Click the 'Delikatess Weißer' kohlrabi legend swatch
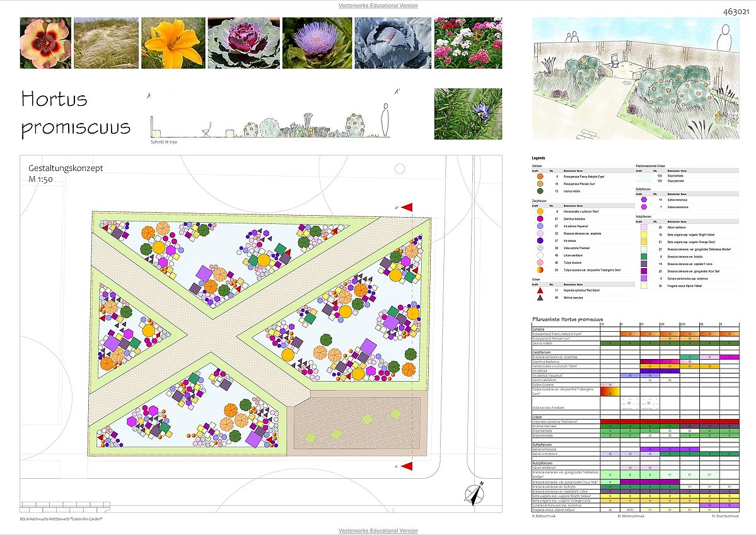This screenshot has height=535, width=756. [x=644, y=249]
